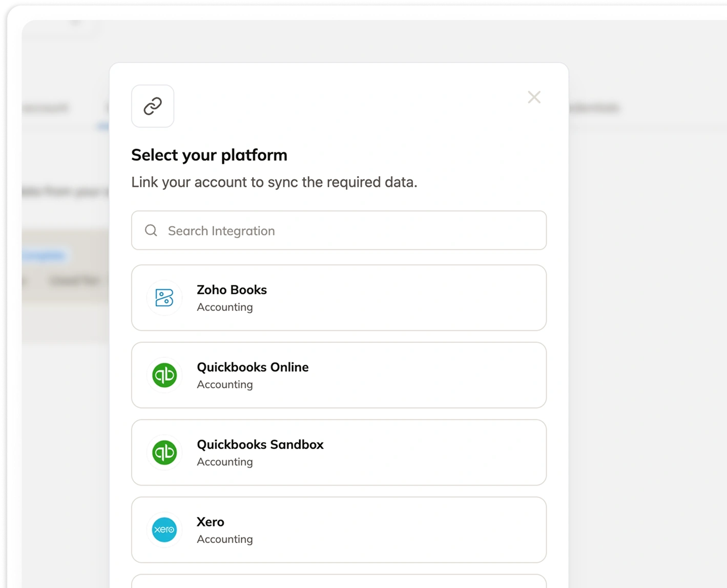
Task: Click Accounting label under Quickbooks Online
Action: (225, 385)
